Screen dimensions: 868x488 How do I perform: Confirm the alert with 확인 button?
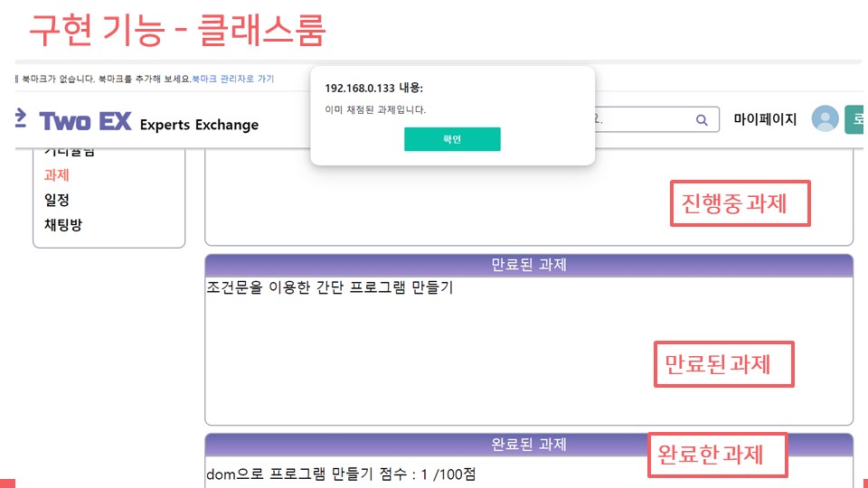(452, 139)
